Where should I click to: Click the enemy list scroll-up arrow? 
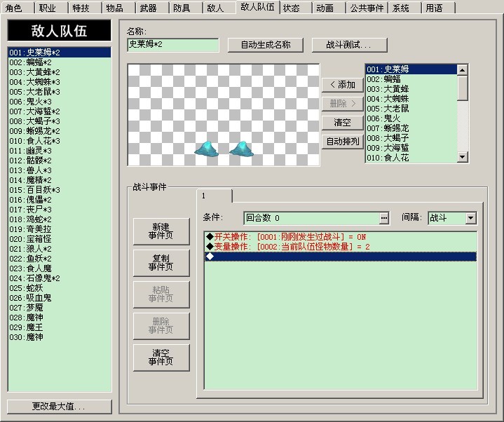[x=462, y=69]
